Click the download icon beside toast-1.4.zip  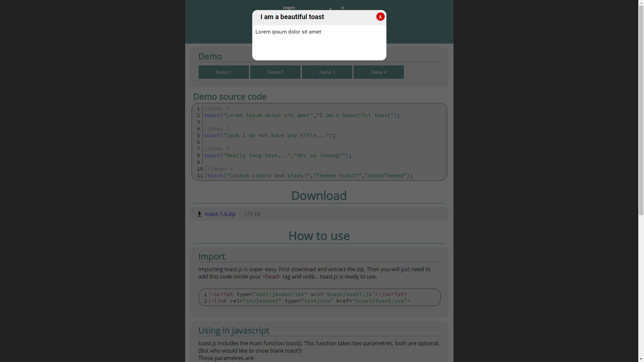coord(199,214)
